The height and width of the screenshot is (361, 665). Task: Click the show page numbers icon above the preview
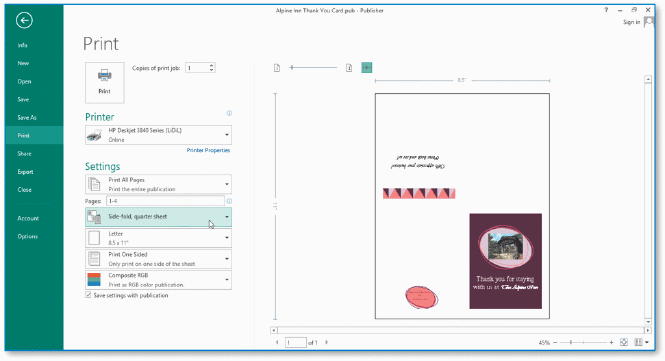coord(349,68)
